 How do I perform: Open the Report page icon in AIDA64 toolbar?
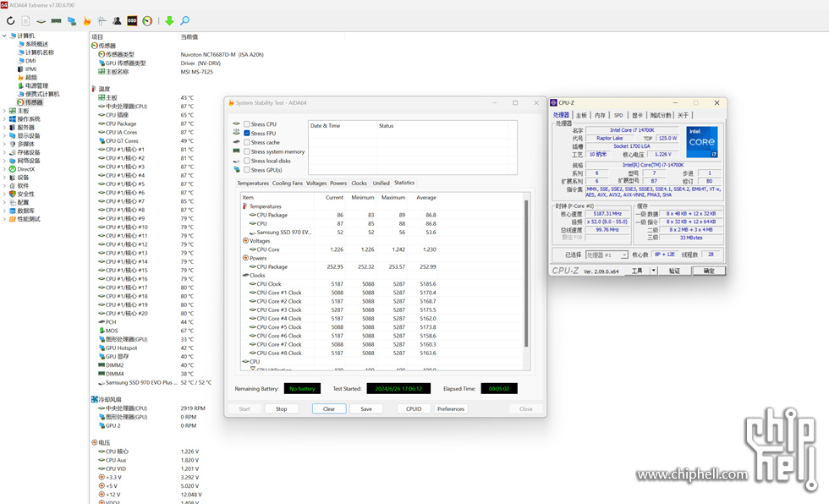(x=25, y=20)
